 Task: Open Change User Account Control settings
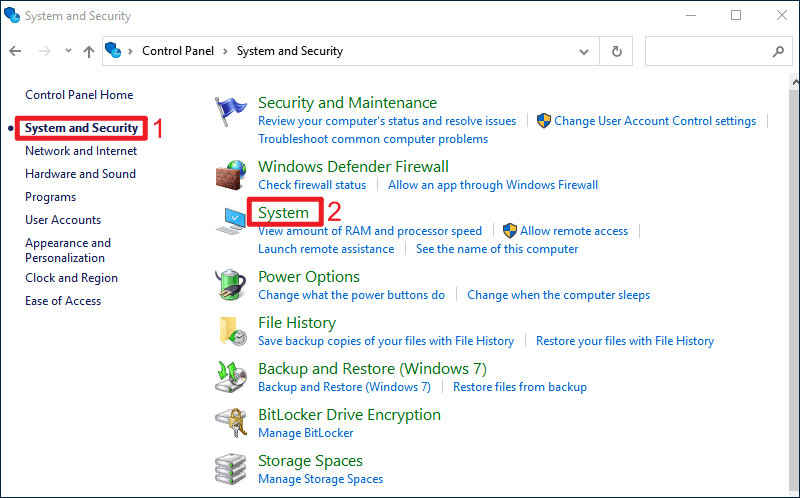[655, 121]
